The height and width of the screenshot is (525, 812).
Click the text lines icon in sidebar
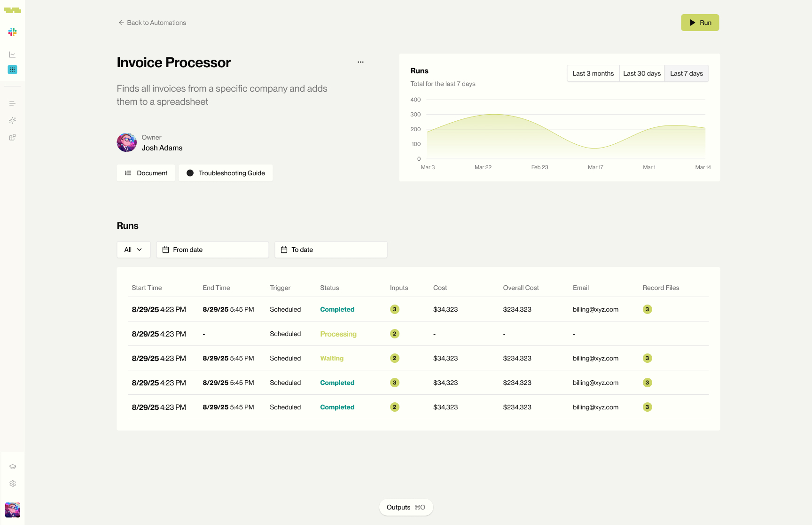[x=12, y=103]
